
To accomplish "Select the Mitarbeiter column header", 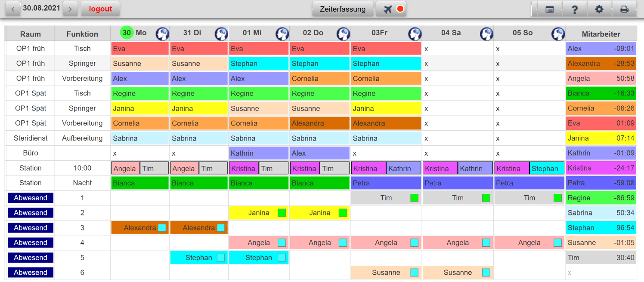I will point(601,34).
